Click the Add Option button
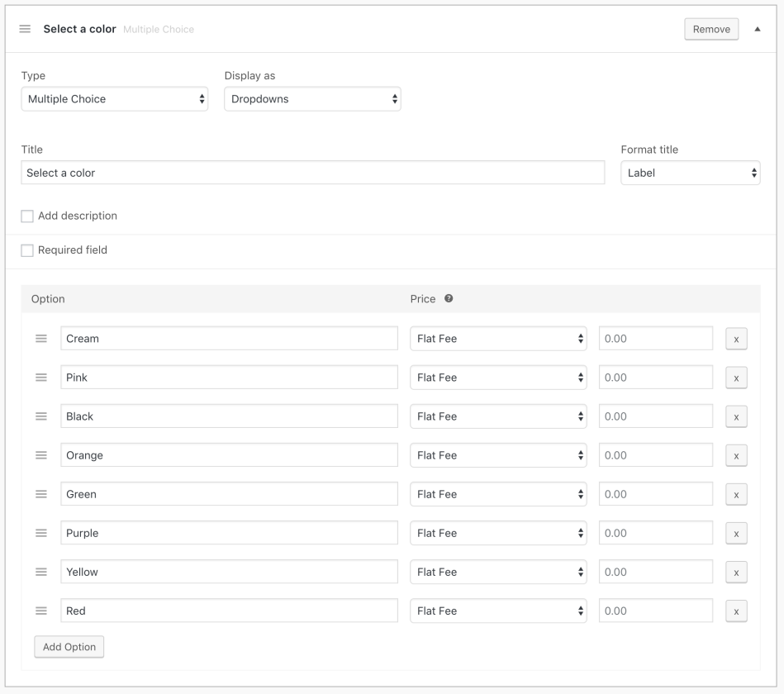The width and height of the screenshot is (784, 694). point(69,647)
